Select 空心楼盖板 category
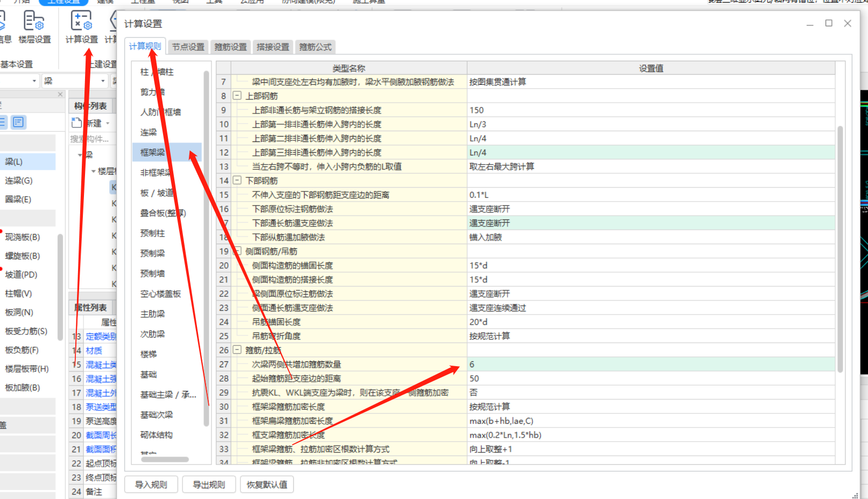Image resolution: width=868 pixels, height=499 pixels. [160, 294]
